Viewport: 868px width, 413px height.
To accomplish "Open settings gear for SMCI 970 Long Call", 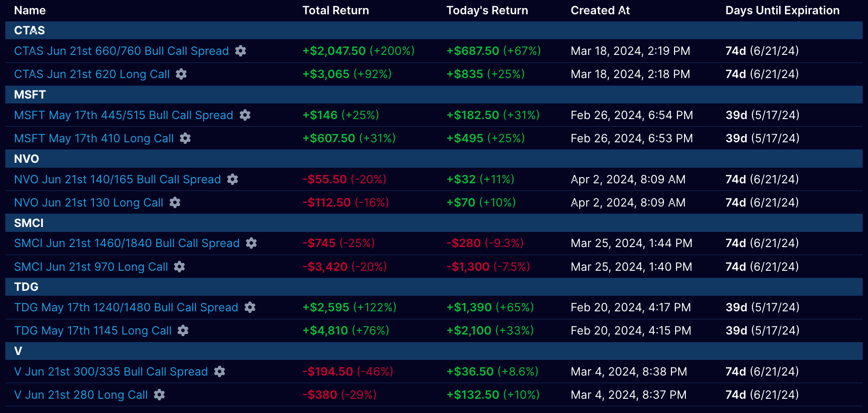I will tap(179, 267).
